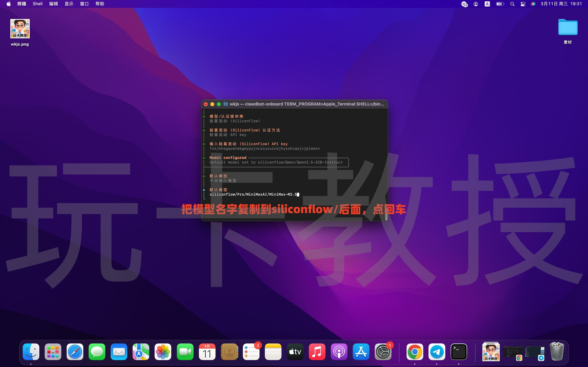This screenshot has height=367, width=588.
Task: Open Podcasts from the Dock
Action: point(339,352)
